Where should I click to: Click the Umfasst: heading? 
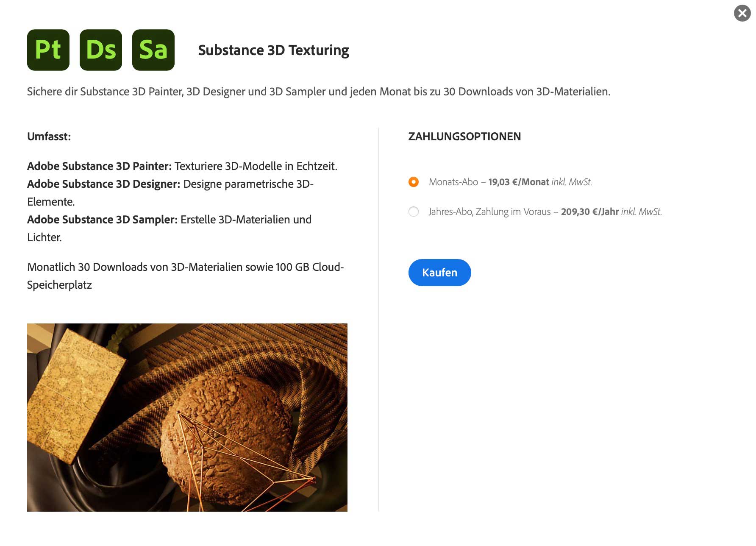point(49,136)
